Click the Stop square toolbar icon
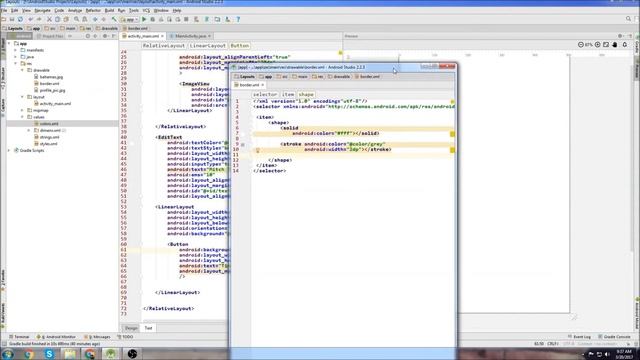The image size is (640, 360). click(x=186, y=19)
